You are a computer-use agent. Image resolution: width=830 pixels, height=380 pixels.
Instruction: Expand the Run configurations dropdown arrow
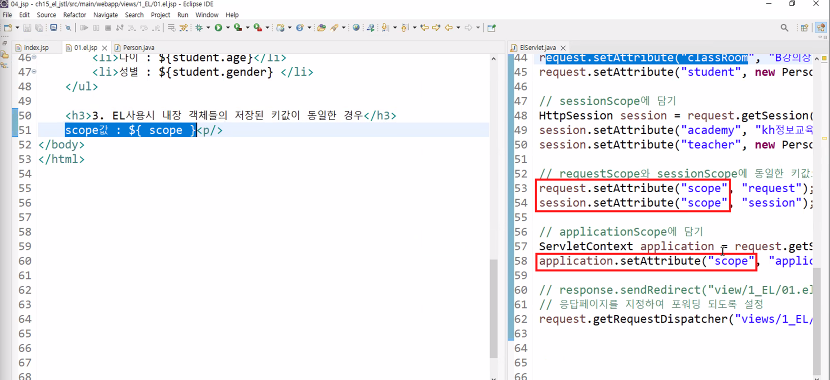coord(228,28)
